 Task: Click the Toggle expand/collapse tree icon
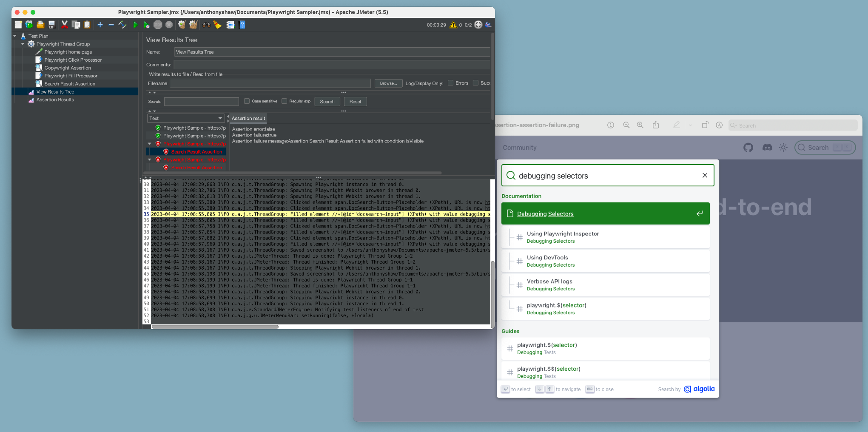pyautogui.click(x=122, y=25)
